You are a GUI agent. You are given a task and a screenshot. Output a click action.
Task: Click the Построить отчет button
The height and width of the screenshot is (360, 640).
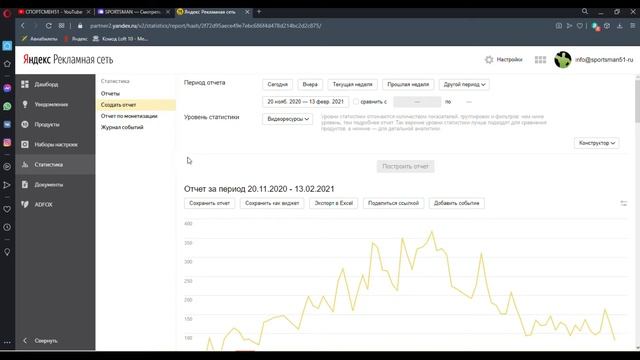coord(405,167)
